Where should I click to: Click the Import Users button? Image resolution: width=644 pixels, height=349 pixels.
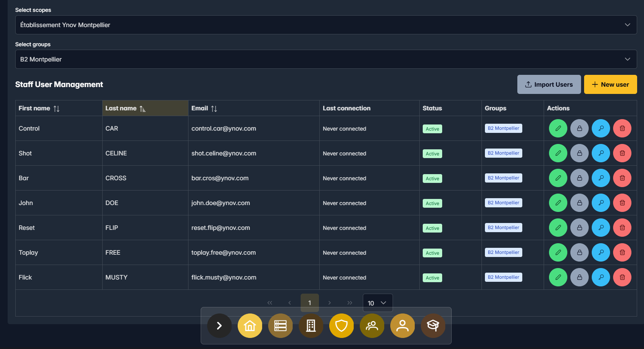click(x=549, y=84)
